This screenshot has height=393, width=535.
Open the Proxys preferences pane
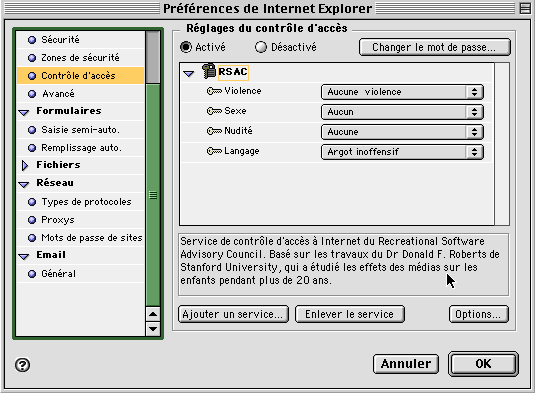coord(81,220)
